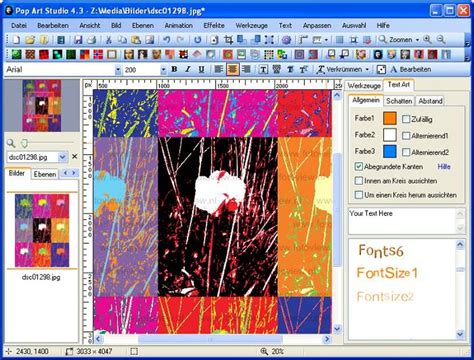Click the framed T text box icon

[x=263, y=69]
